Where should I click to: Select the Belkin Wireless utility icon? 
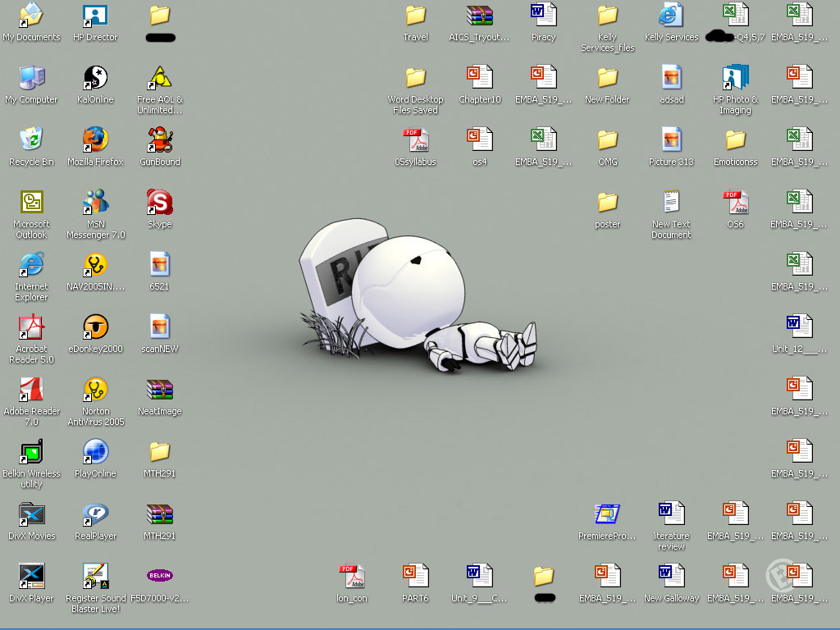(31, 452)
